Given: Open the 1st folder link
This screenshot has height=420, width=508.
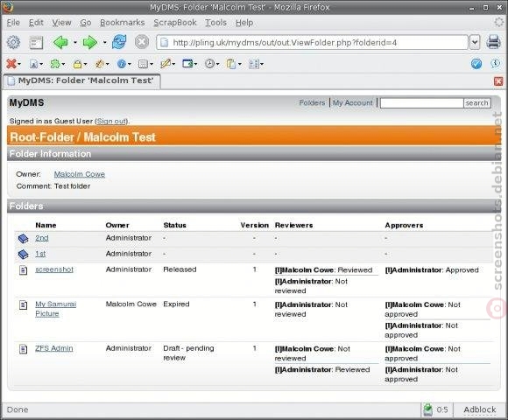Looking at the screenshot, I should 40,254.
